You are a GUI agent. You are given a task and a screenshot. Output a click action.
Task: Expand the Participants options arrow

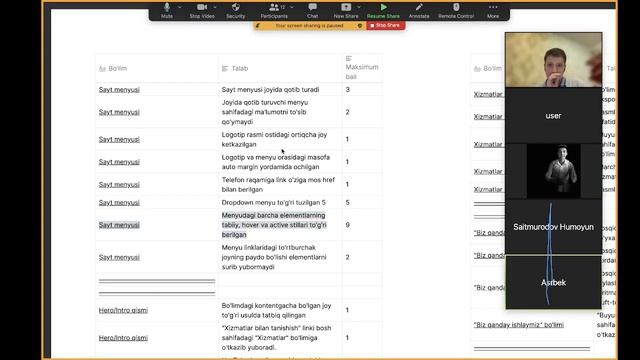pos(291,7)
